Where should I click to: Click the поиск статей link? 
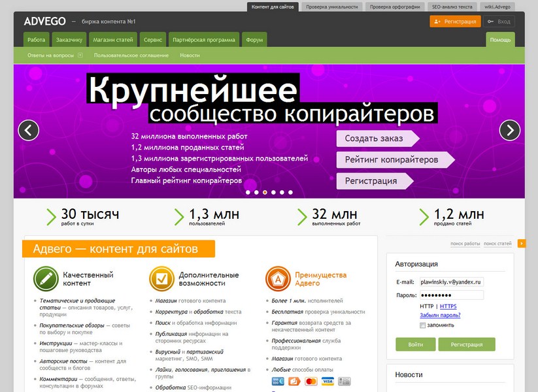click(x=497, y=244)
